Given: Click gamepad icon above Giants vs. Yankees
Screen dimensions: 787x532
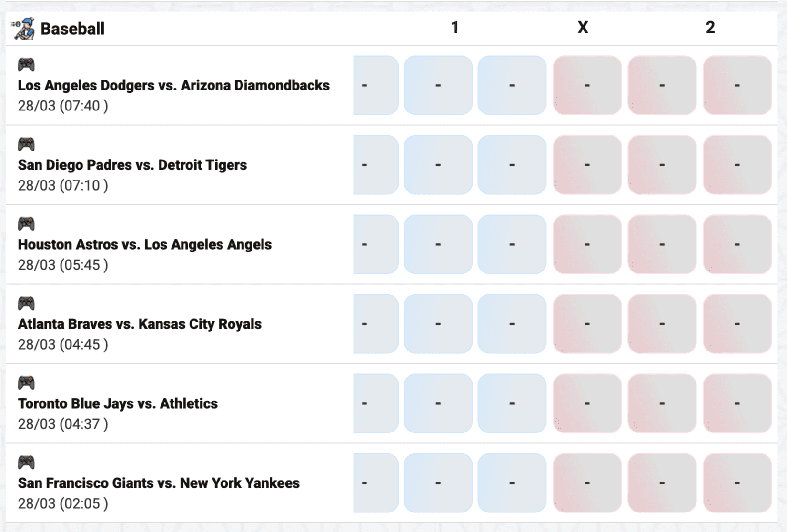Looking at the screenshot, I should (26, 462).
